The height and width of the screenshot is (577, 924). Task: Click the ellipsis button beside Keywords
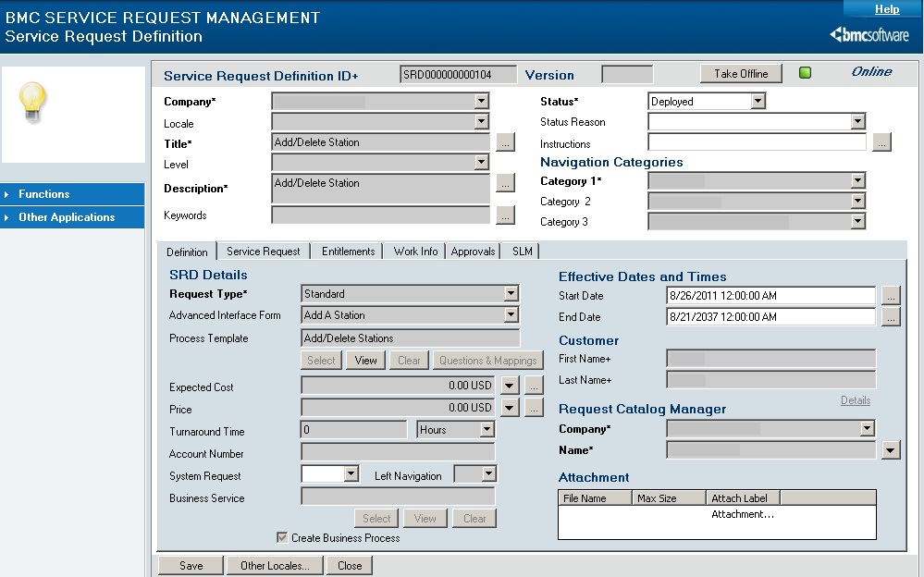(x=505, y=215)
